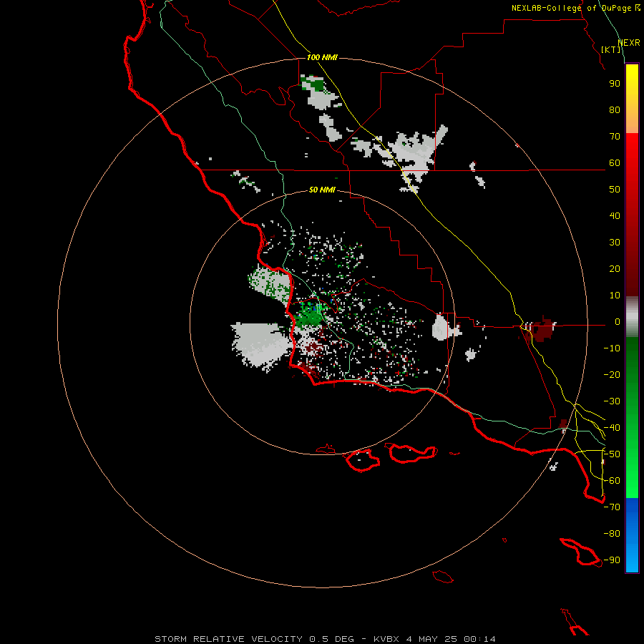Viewport: 644px width, 644px height.
Task: Click the 100 NMI range ring label
Action: (322, 57)
